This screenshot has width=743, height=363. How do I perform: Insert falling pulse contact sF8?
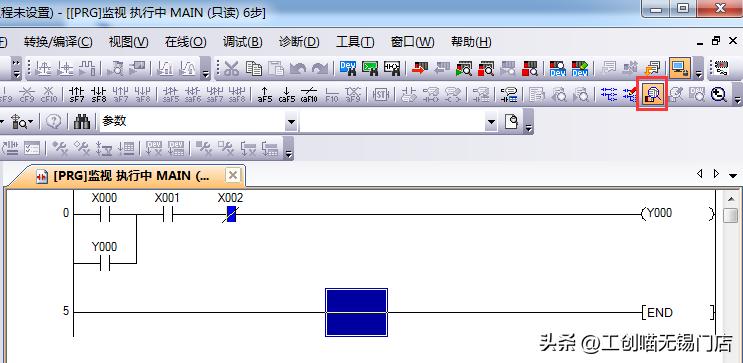[99, 94]
